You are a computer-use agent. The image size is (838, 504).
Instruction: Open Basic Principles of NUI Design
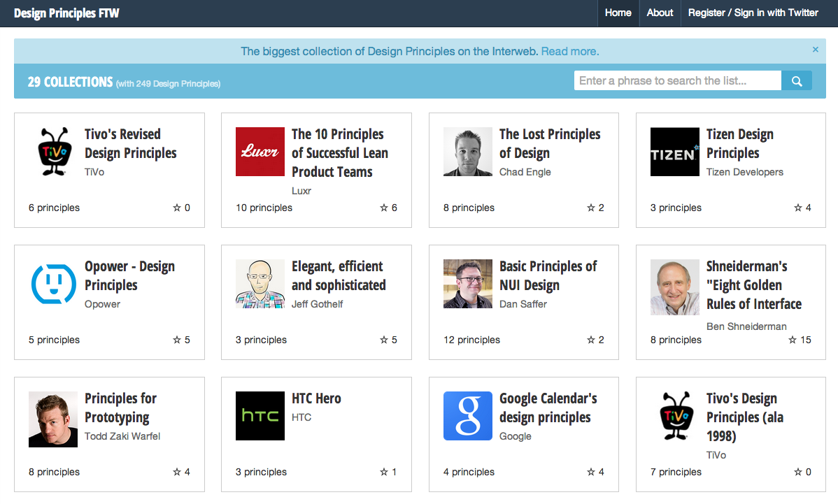tap(548, 275)
